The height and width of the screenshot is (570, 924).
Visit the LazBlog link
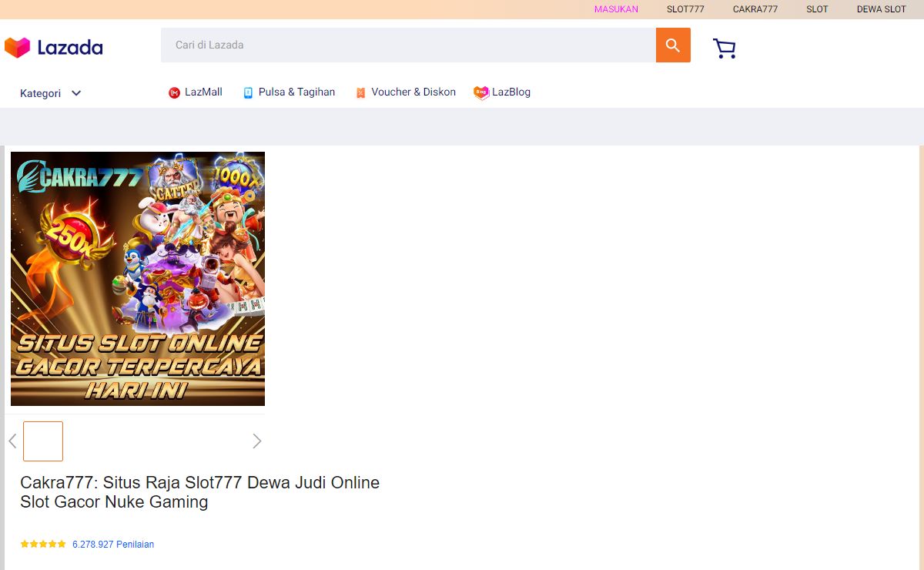[511, 92]
